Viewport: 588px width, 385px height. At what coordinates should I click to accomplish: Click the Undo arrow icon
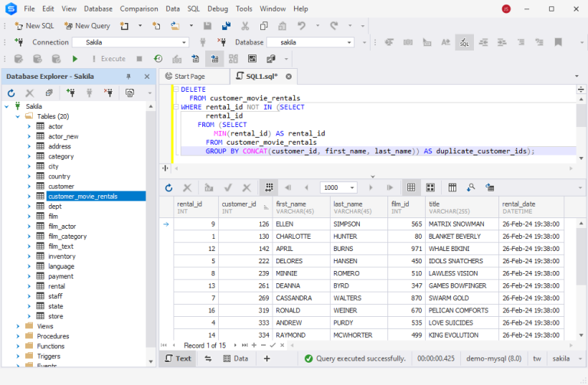(x=301, y=26)
